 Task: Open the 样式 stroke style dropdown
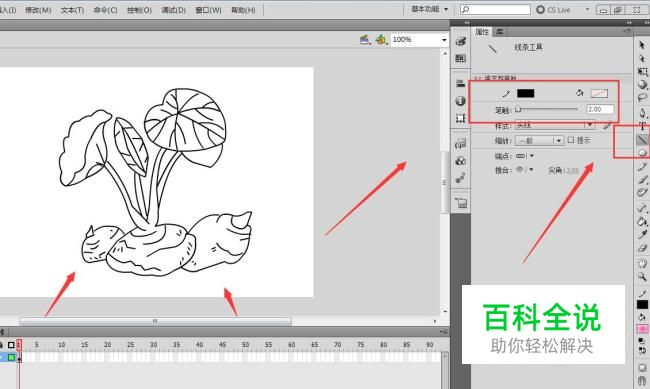point(555,125)
